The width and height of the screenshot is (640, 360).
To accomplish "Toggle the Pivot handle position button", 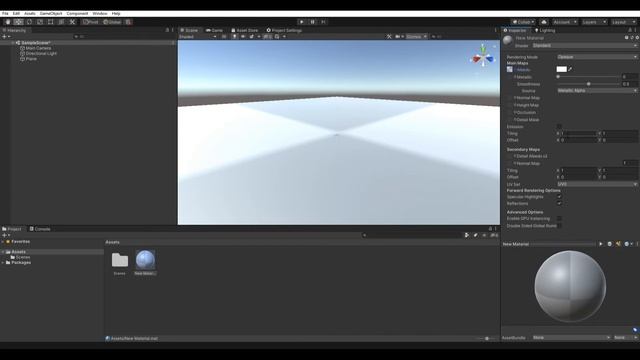I will click(91, 22).
